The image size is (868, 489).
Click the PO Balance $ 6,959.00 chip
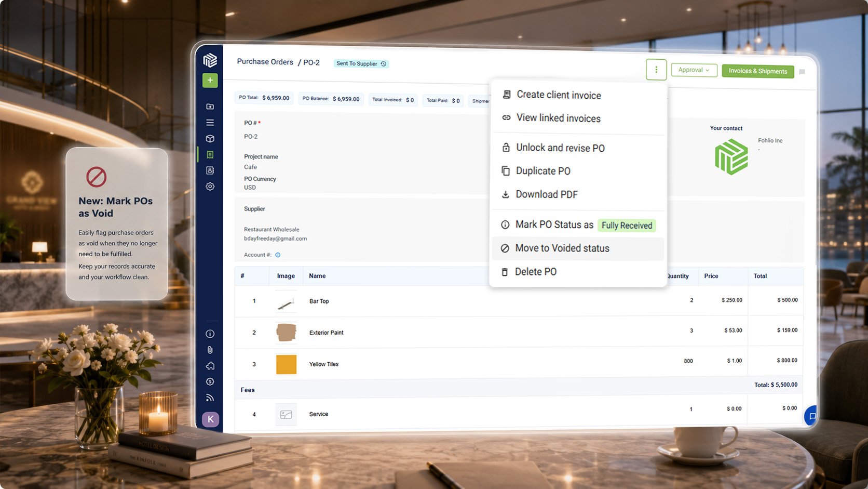pyautogui.click(x=331, y=99)
